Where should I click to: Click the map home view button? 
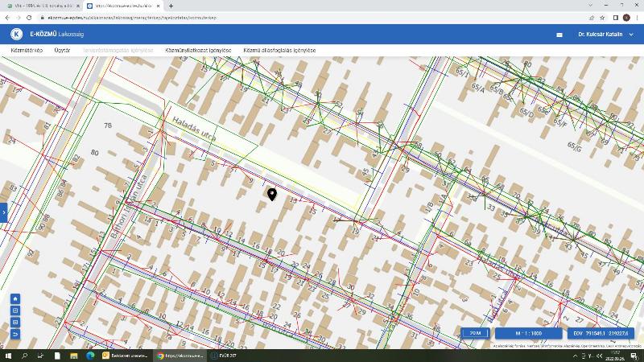(x=15, y=298)
